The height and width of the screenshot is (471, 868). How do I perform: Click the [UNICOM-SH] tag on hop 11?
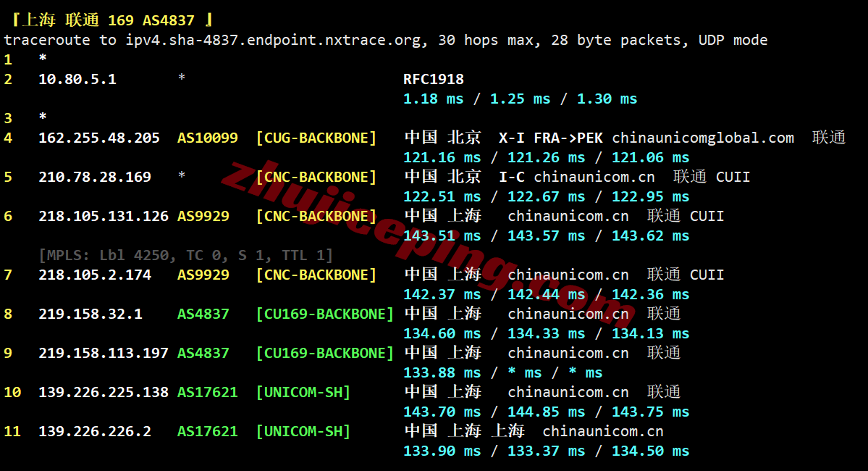coord(303,432)
